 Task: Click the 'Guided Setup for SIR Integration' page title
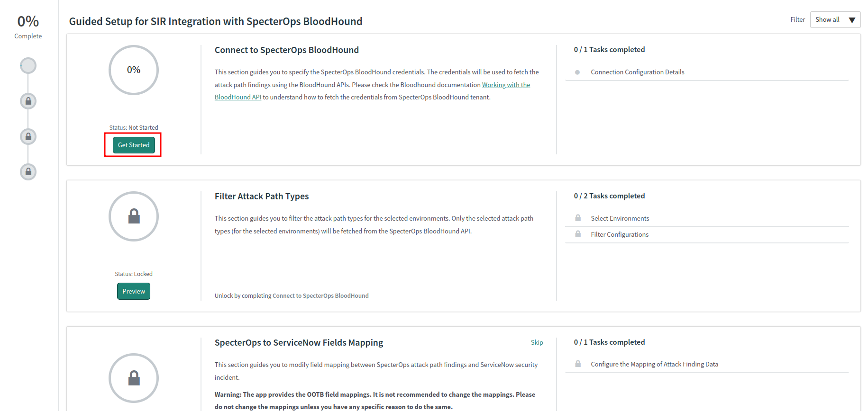point(216,21)
